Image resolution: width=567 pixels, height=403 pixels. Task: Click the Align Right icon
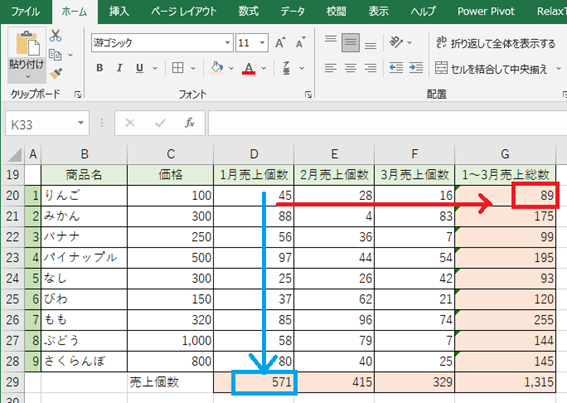(370, 68)
